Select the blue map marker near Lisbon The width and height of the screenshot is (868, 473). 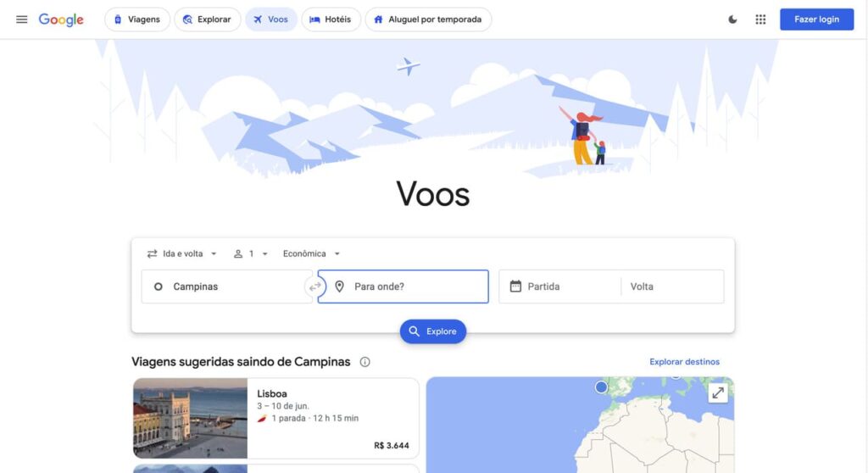(601, 387)
